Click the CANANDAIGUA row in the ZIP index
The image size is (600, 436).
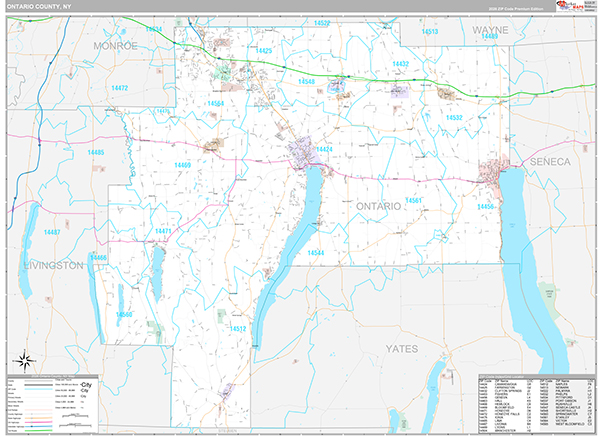[x=505, y=384]
